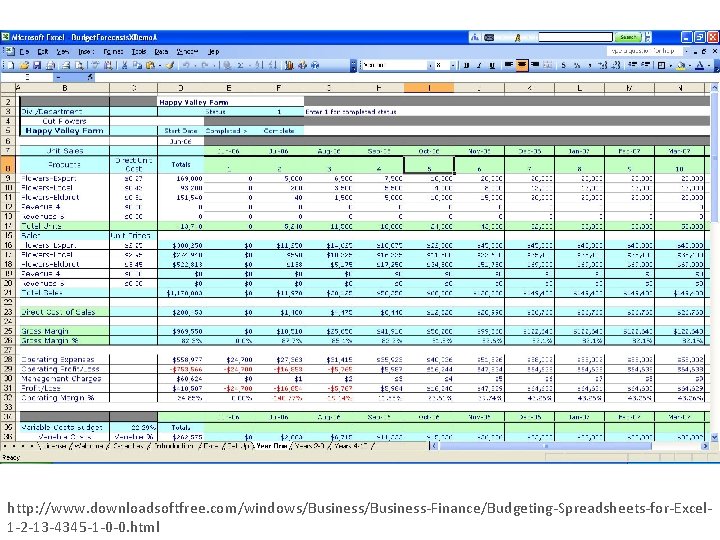This screenshot has height=540, width=720.
Task: Open a file with the Open folder icon
Action: coord(25,66)
